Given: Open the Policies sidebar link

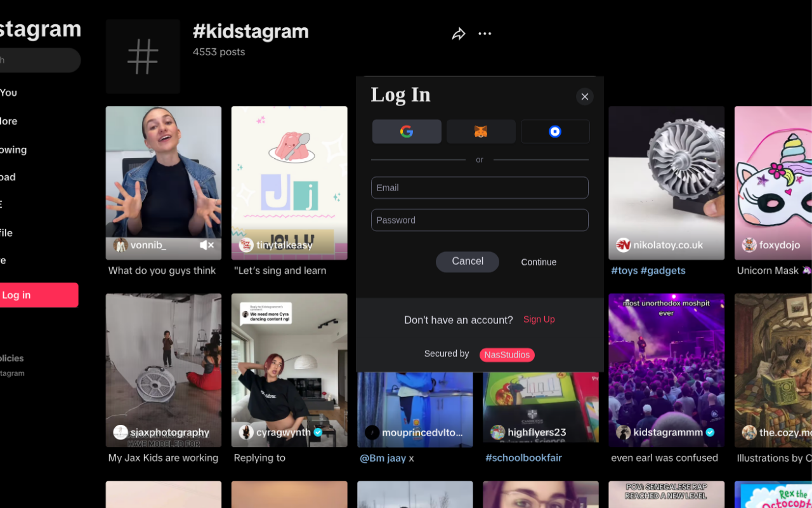Looking at the screenshot, I should tap(12, 358).
